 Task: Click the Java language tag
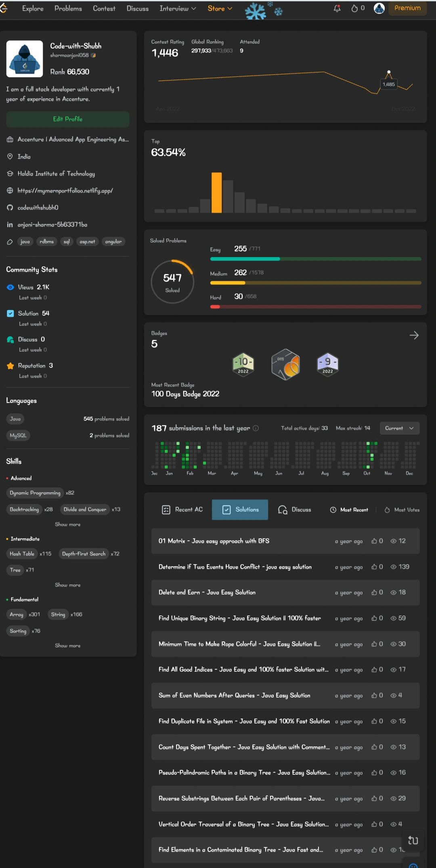coord(15,419)
